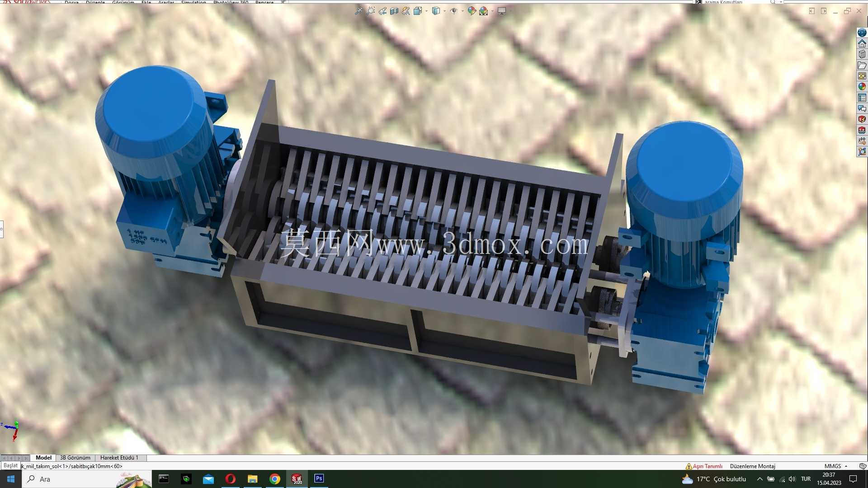Click the Hide/Show Items eye icon

click(x=453, y=11)
